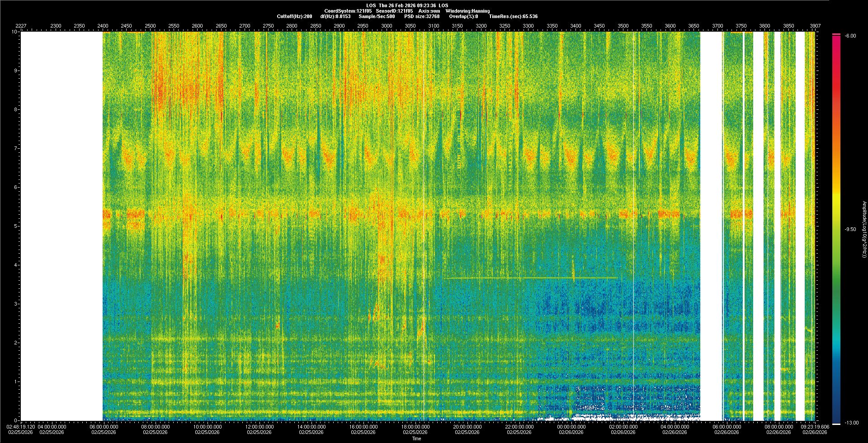868x443 pixels.
Task: Click the 5 Hz tick on the frequency axis
Action: pos(15,226)
